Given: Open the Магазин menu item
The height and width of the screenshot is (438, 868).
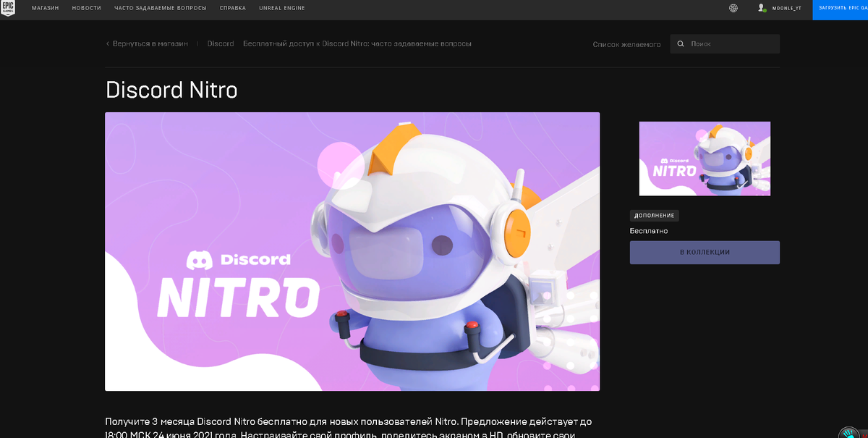Looking at the screenshot, I should tap(46, 8).
